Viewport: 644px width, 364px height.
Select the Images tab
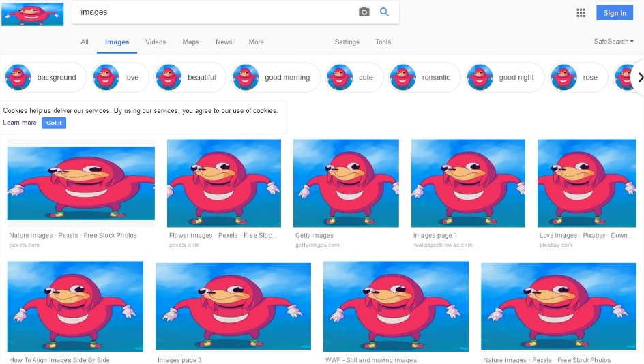pyautogui.click(x=117, y=42)
